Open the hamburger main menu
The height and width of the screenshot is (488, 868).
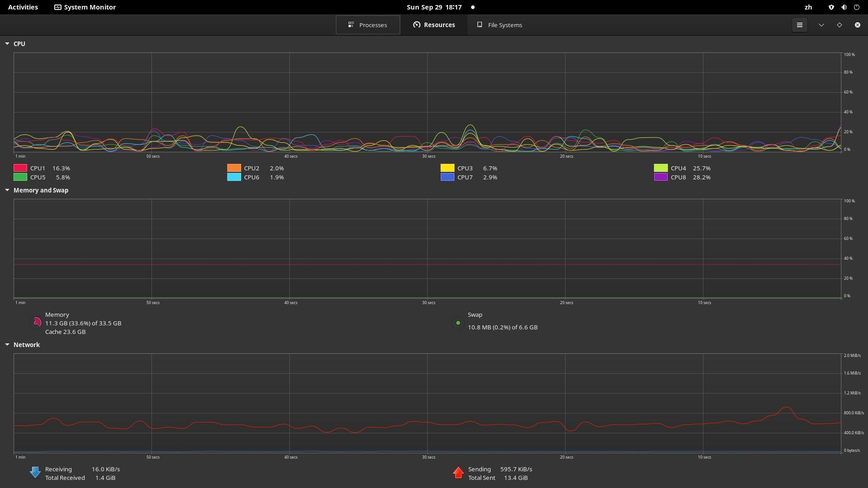click(799, 25)
